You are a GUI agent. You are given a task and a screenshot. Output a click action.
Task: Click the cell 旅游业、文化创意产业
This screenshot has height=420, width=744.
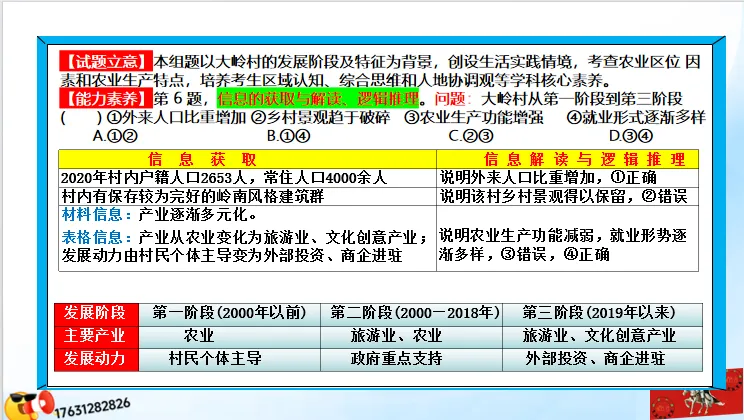[603, 336]
